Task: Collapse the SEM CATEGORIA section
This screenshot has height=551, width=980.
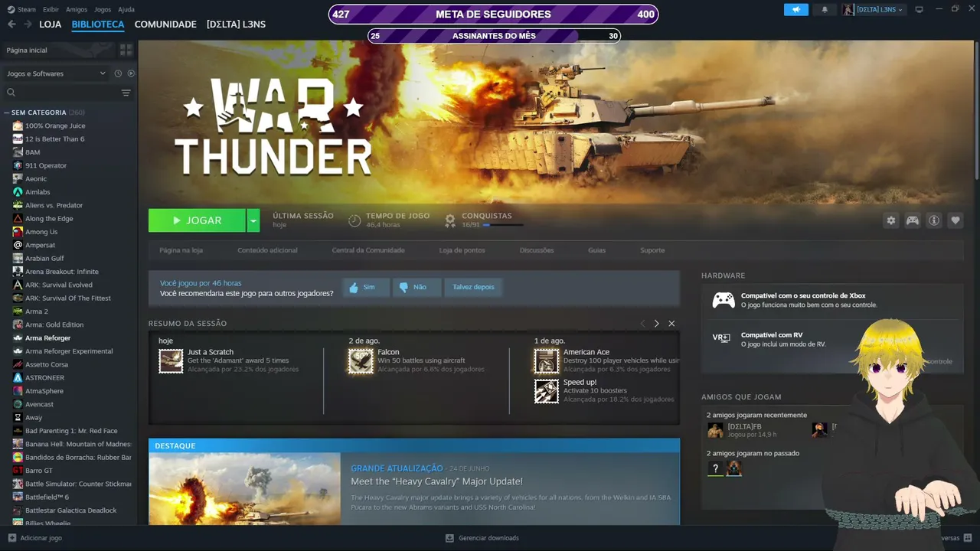Action: [x=7, y=112]
